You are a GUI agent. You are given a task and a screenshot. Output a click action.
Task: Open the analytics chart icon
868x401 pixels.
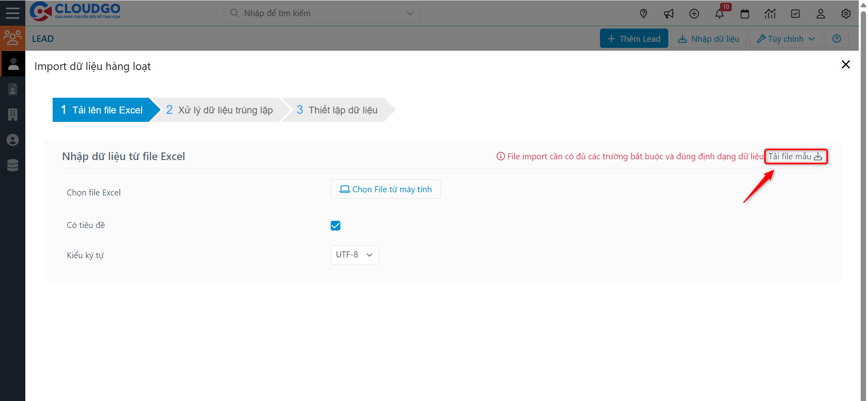point(770,13)
